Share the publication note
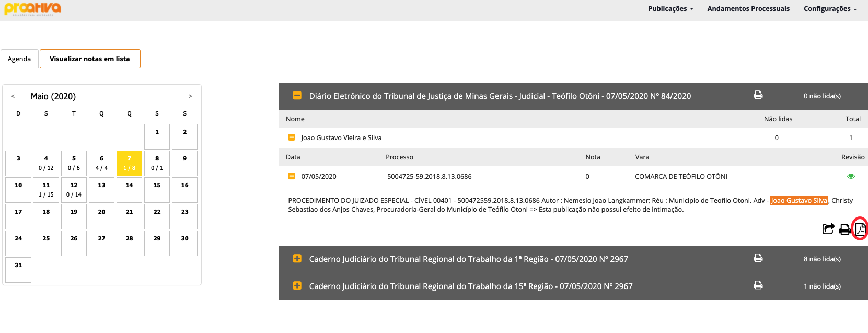 click(828, 228)
